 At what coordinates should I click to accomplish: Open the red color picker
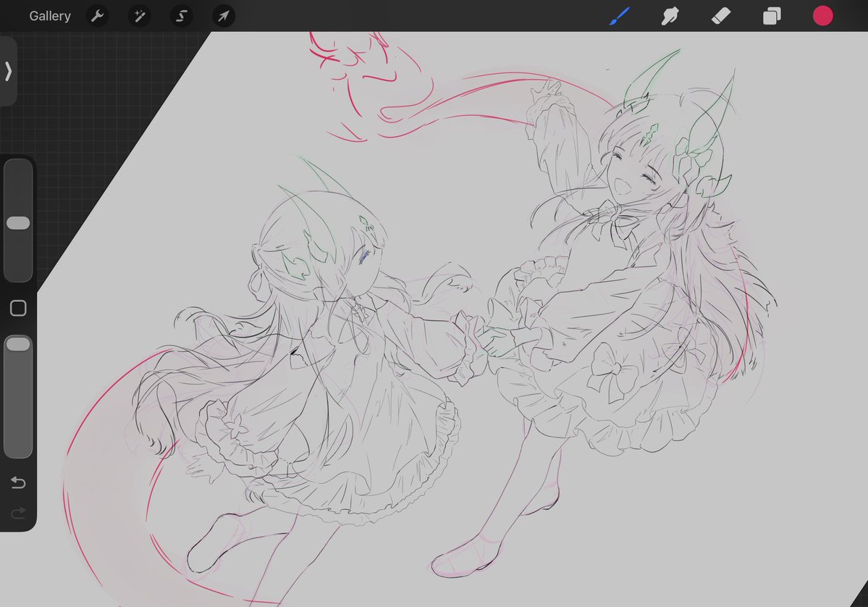pyautogui.click(x=822, y=16)
